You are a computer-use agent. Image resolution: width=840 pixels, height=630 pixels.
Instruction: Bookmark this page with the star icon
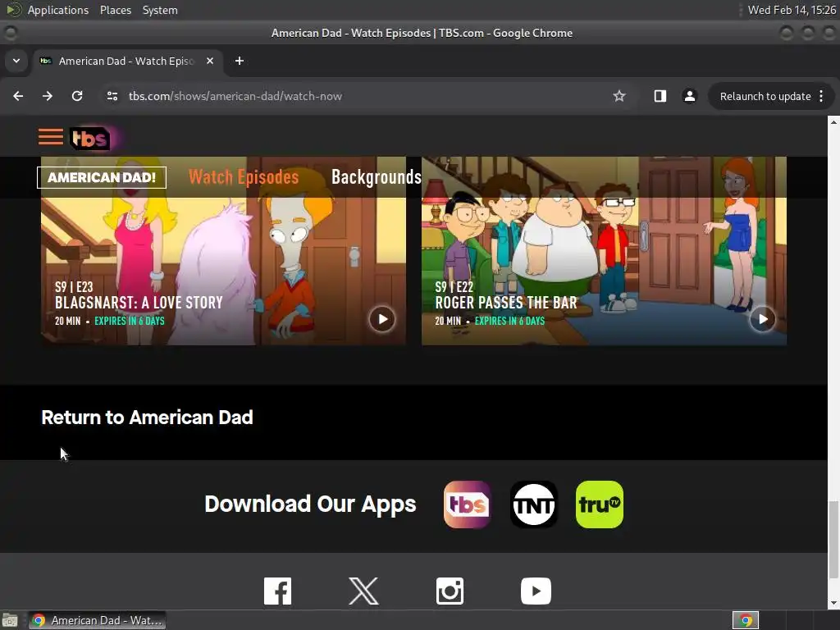click(619, 96)
